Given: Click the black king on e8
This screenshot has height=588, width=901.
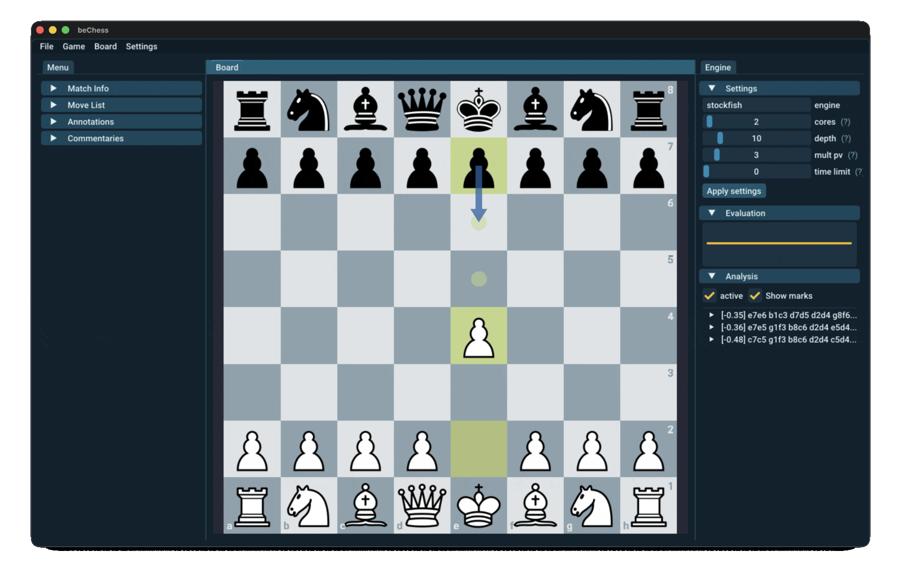Looking at the screenshot, I should coord(478,109).
